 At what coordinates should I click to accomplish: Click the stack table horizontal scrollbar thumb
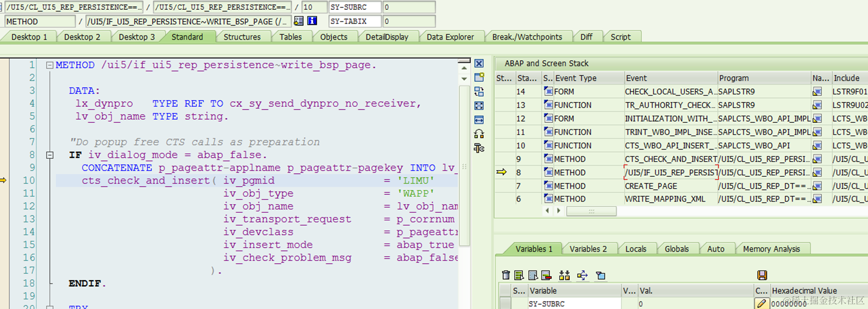[591, 211]
